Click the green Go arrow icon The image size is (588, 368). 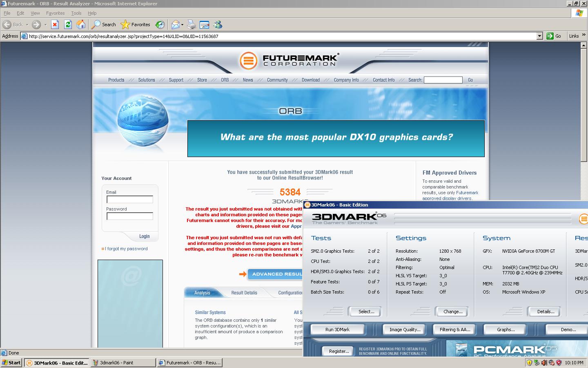pos(550,36)
